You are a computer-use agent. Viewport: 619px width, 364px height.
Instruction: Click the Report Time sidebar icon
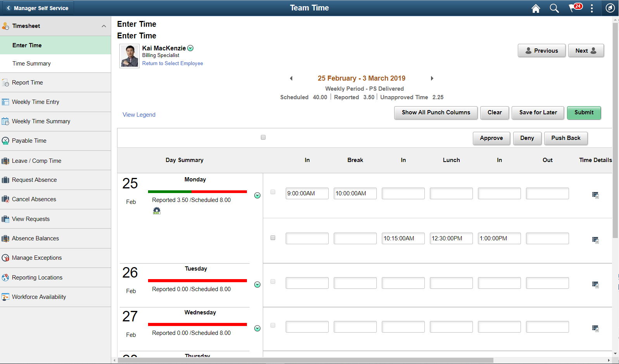5,83
